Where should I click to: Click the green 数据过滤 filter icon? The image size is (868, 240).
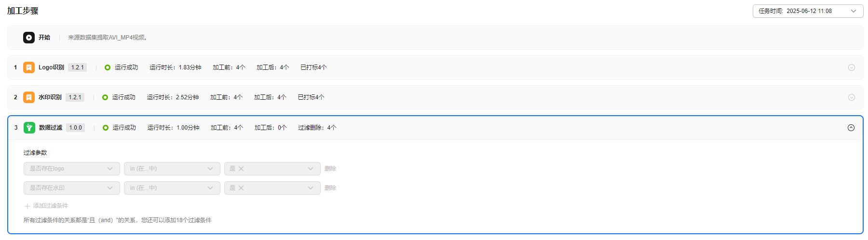click(x=29, y=128)
